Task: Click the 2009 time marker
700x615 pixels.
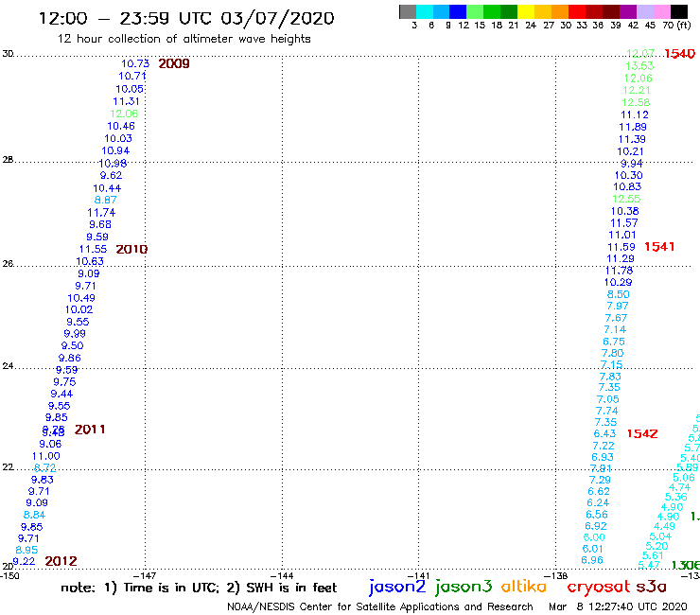Action: click(174, 64)
